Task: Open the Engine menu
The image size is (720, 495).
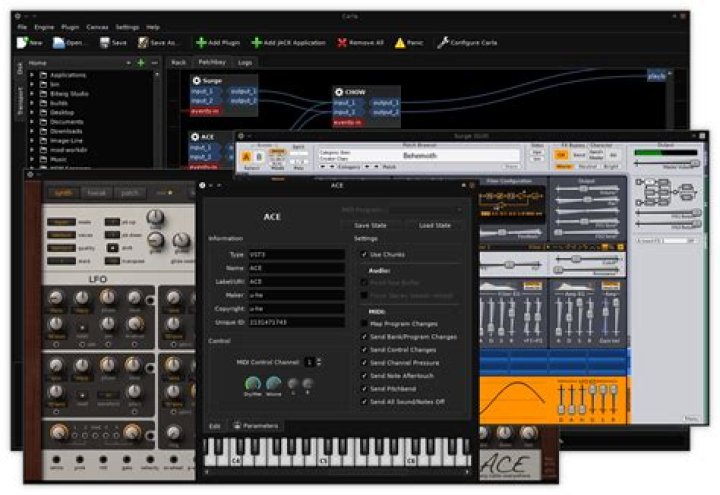Action: [44, 27]
